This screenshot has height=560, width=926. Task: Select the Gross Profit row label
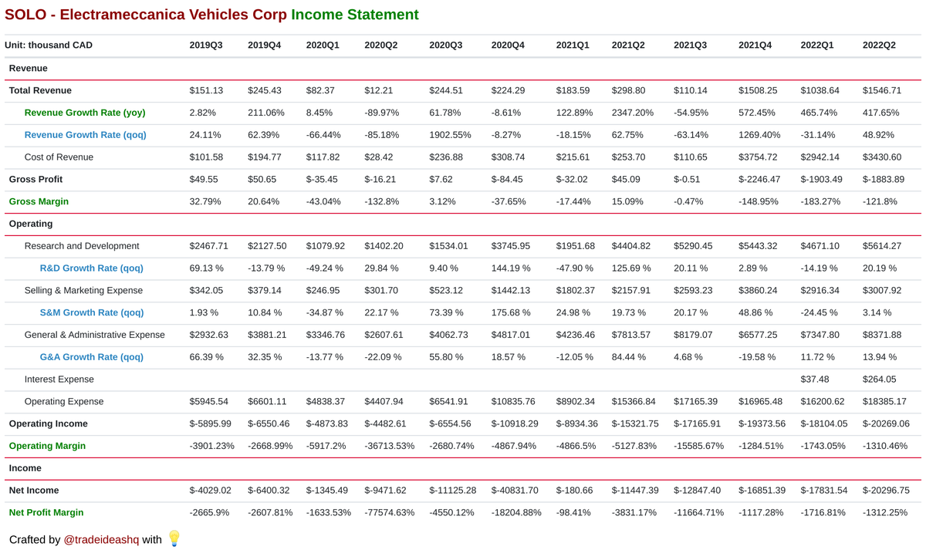pos(35,179)
